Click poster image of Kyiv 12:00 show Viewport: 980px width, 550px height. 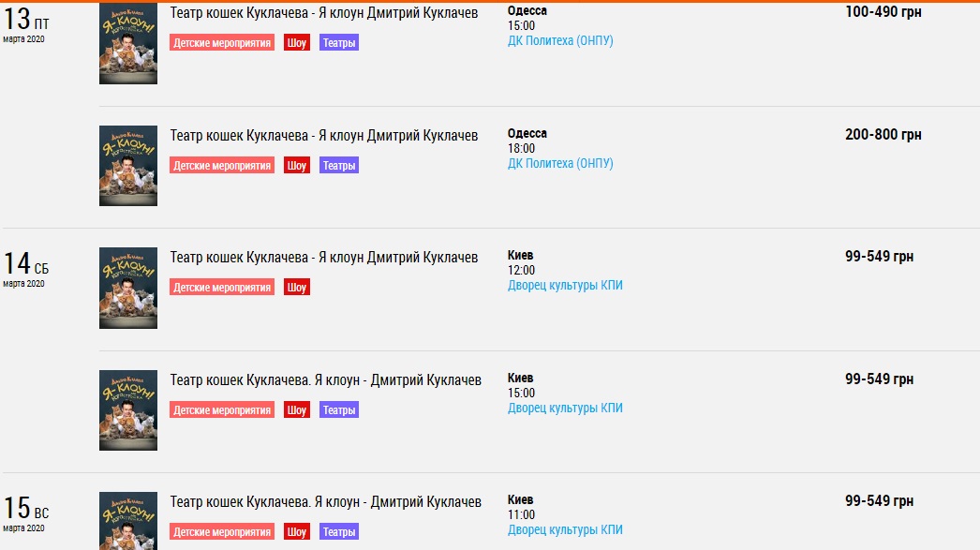click(128, 288)
